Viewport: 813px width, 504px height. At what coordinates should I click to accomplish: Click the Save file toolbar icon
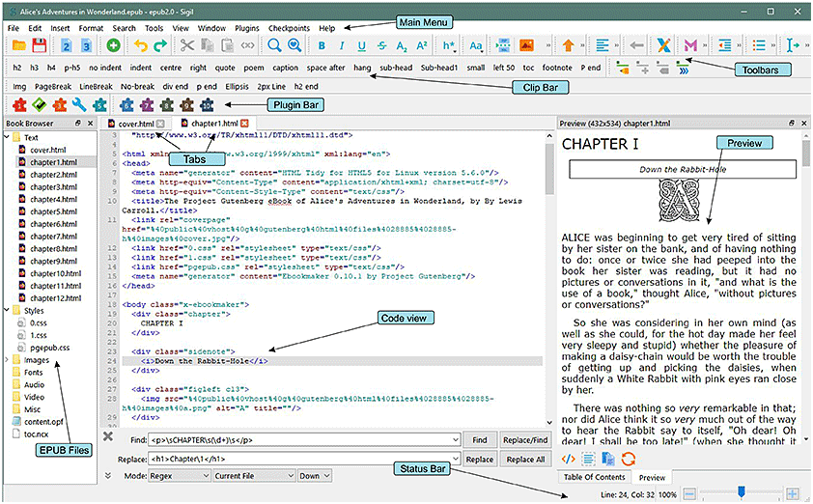pyautogui.click(x=40, y=45)
